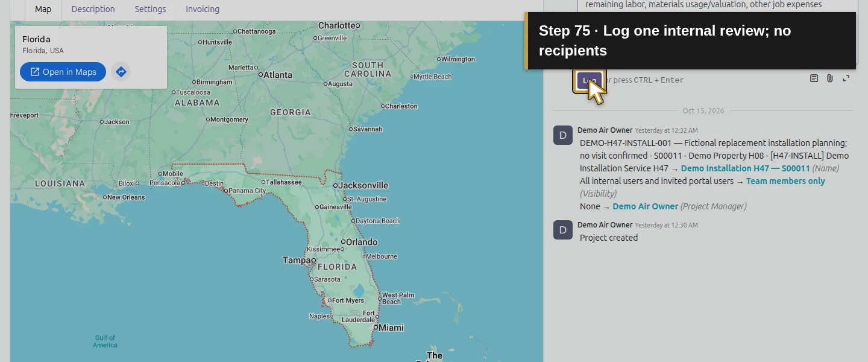Click the Florida, USA address text

click(x=43, y=51)
